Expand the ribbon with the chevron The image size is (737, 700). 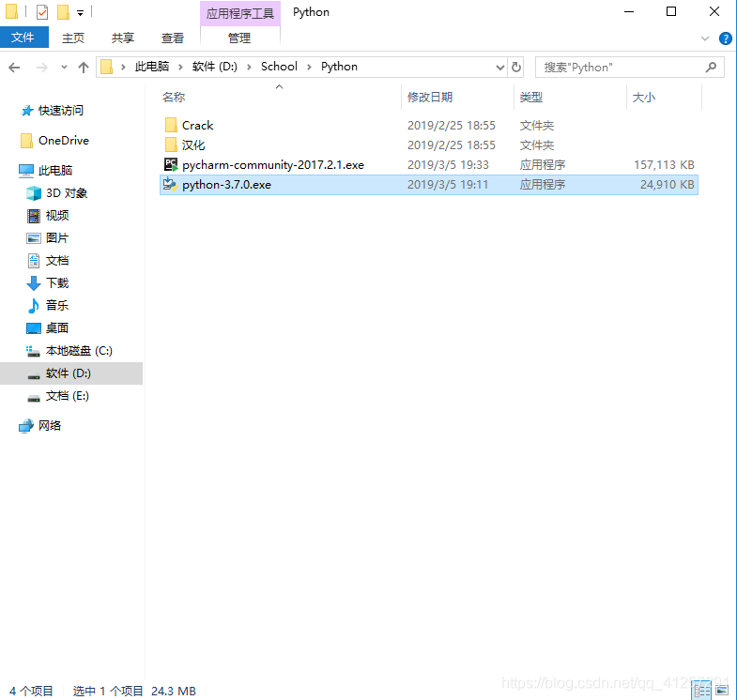point(704,38)
